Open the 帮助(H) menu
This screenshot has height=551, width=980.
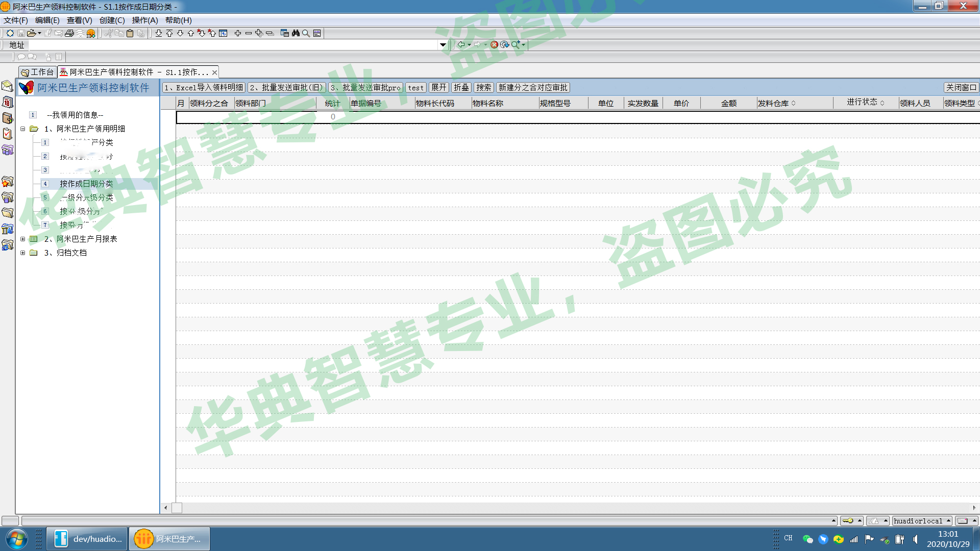pyautogui.click(x=178, y=20)
